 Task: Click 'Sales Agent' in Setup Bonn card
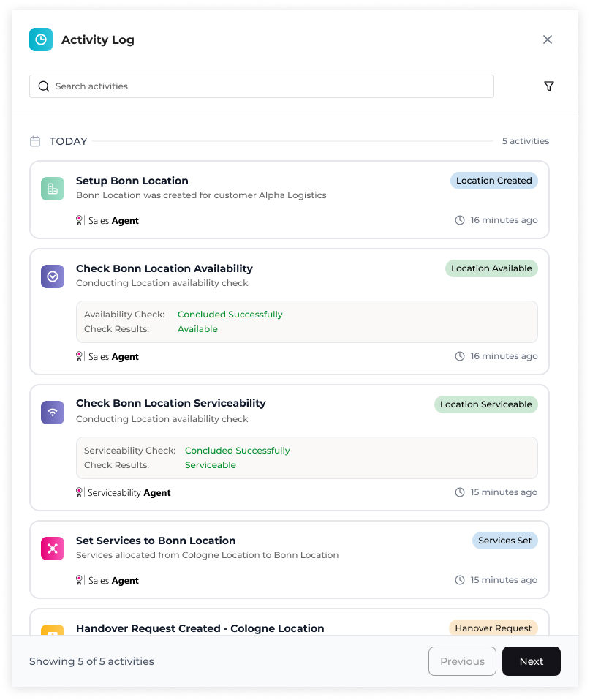coord(113,221)
